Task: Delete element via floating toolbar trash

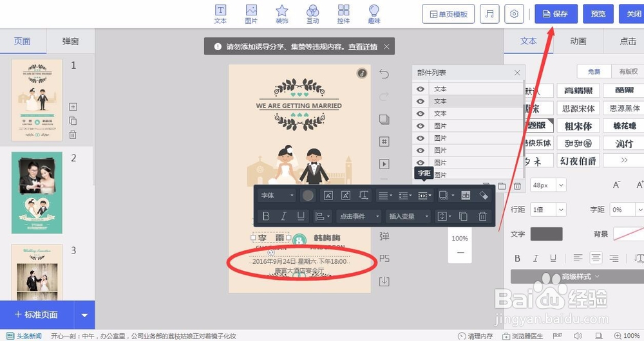Action: pyautogui.click(x=482, y=216)
